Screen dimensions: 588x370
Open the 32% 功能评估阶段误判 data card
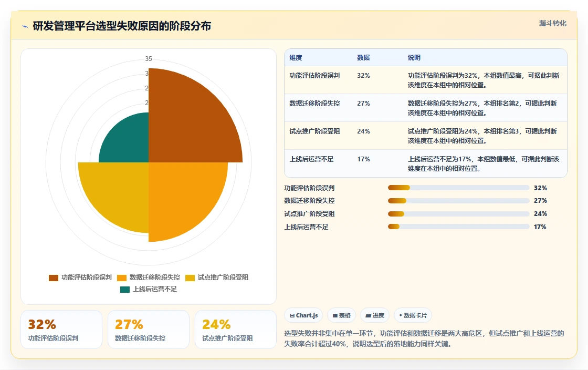click(x=61, y=330)
